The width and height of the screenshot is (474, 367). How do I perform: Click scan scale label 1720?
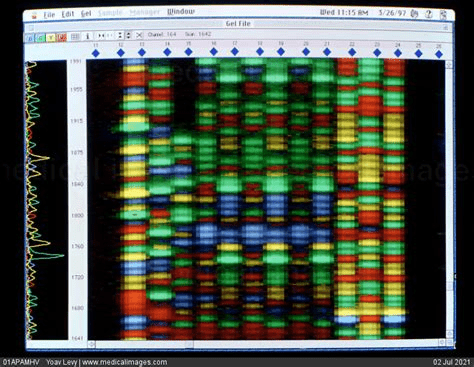pyautogui.click(x=77, y=277)
